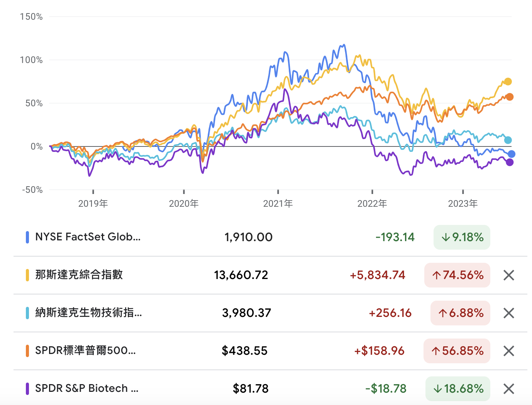Screen dimensions: 532x405
Task: Remove the 納斯達克生物技術指 comparison
Action: coord(508,313)
